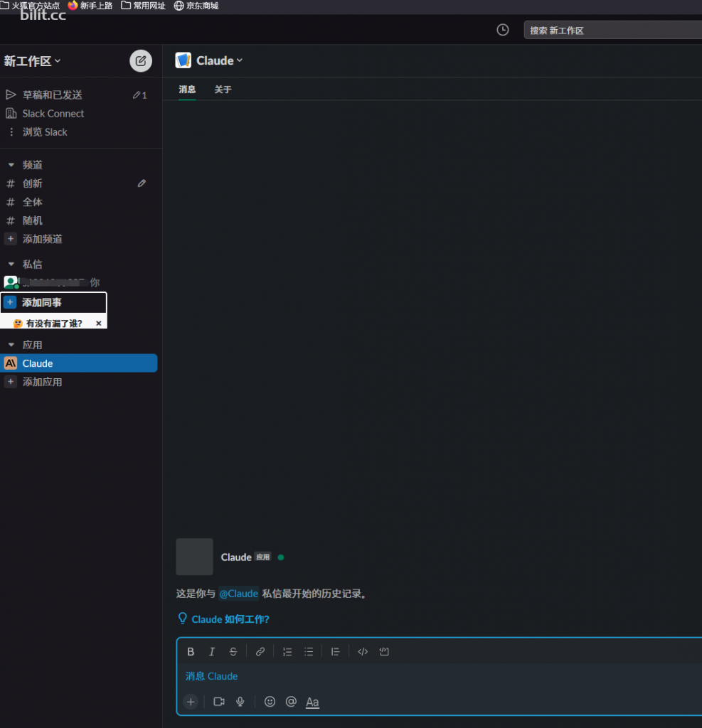Open the Claude conversation header dropdown

(219, 60)
